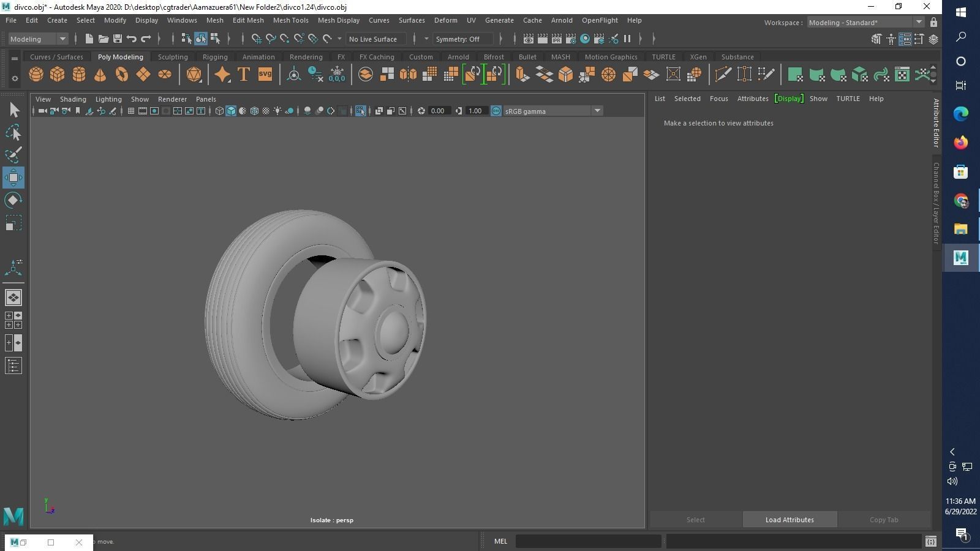The image size is (980, 551).
Task: Toggle use all lights in viewport
Action: pos(278,111)
